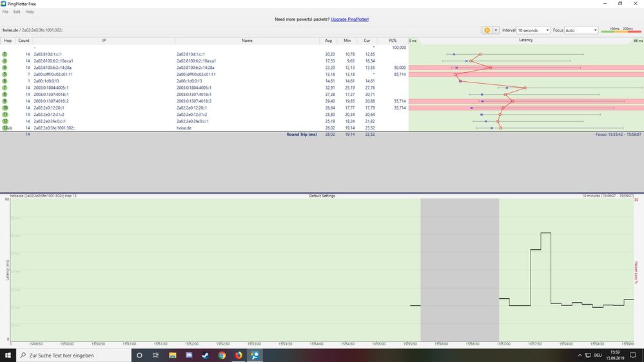Click IP cell 2a00:dfff:0:c02:c01:11
644x362 pixels.
tap(53, 74)
